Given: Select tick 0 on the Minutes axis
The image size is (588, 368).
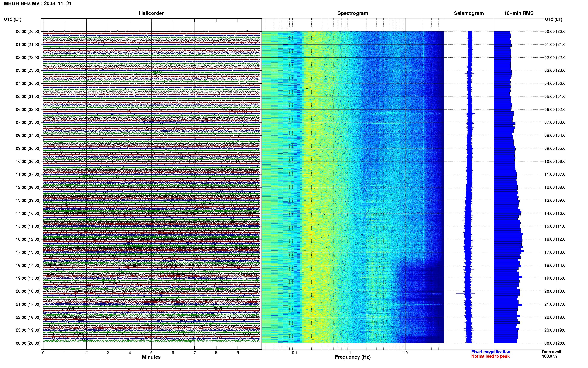Looking at the screenshot, I should [x=43, y=353].
